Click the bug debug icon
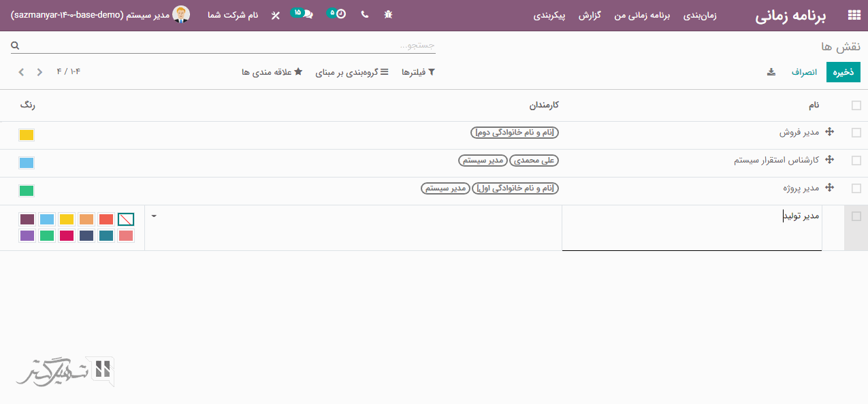The image size is (868, 404). (388, 14)
